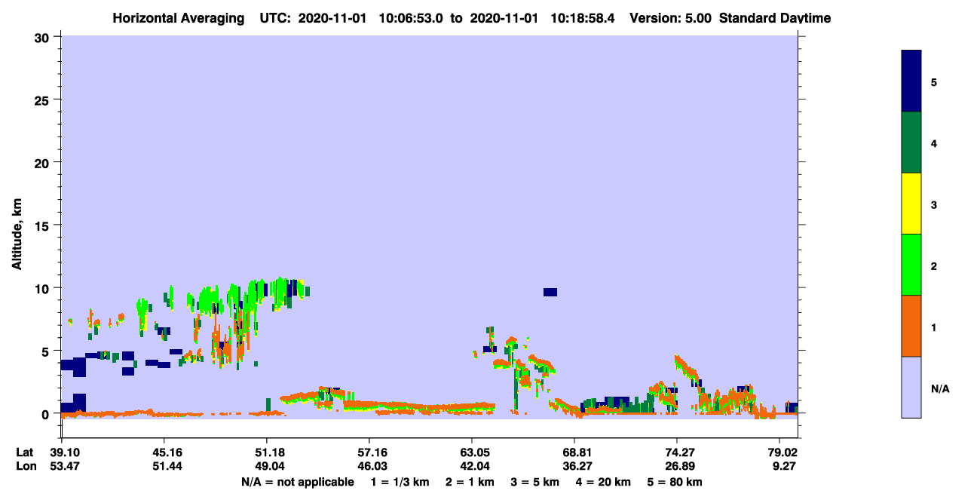
Task: Click the legend text '1 = 1/3 km'
Action: (x=401, y=482)
